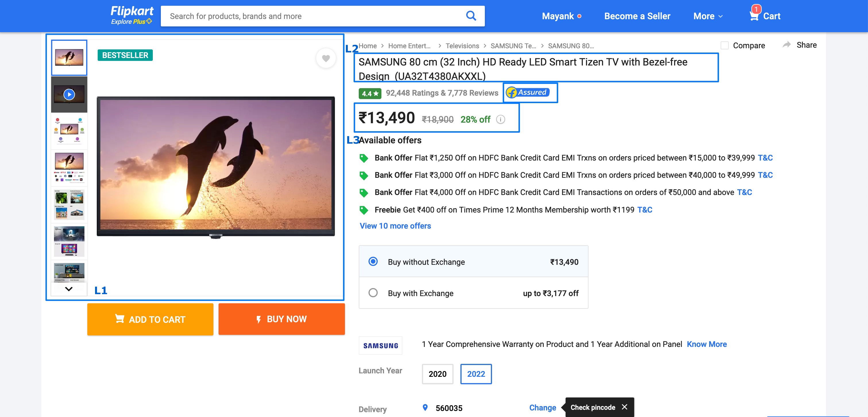
Task: Close the Check pincode tooltip
Action: (x=624, y=407)
